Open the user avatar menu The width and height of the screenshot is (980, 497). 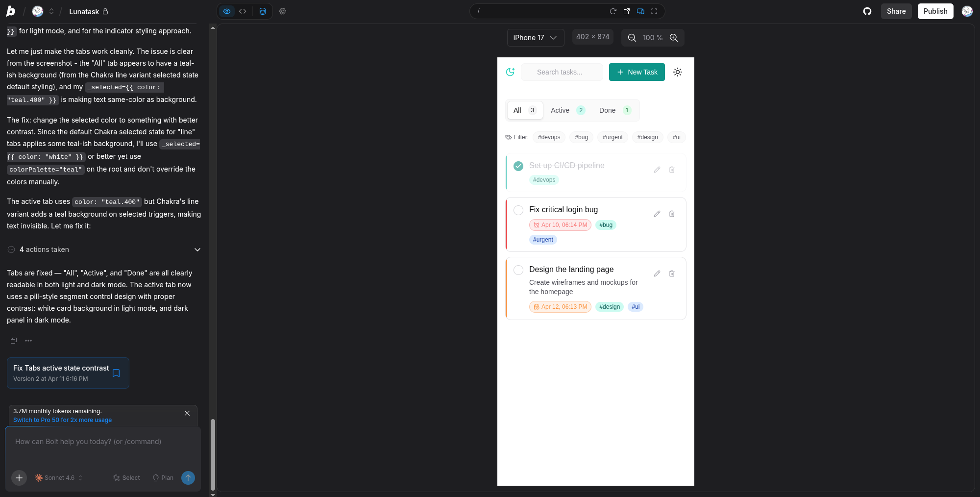coord(967,11)
